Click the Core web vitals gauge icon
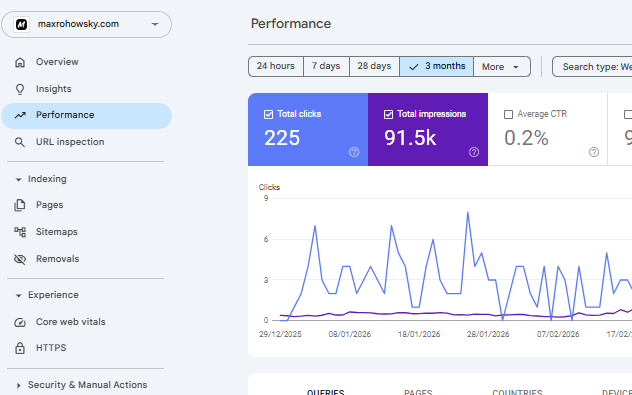Image resolution: width=632 pixels, height=395 pixels. [x=20, y=322]
